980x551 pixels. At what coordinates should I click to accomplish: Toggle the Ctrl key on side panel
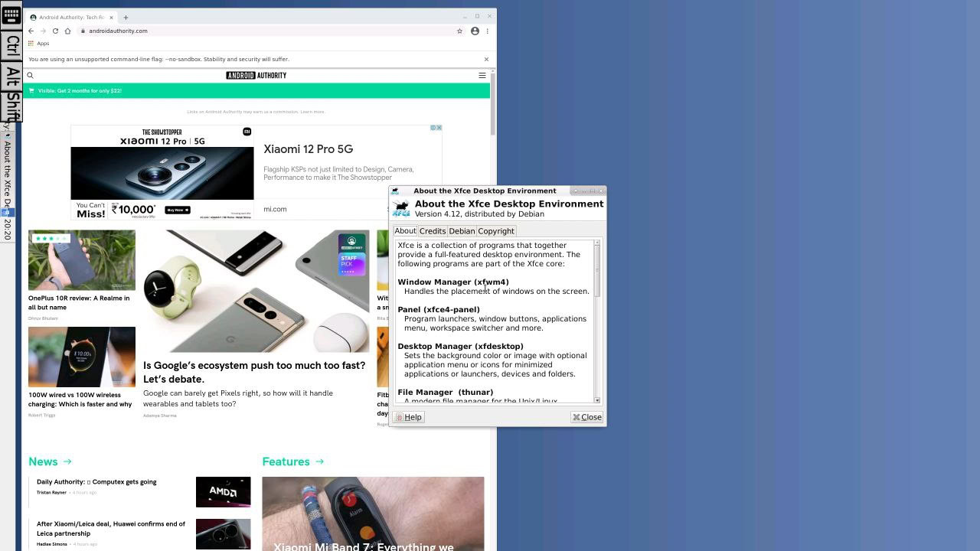pyautogui.click(x=11, y=47)
